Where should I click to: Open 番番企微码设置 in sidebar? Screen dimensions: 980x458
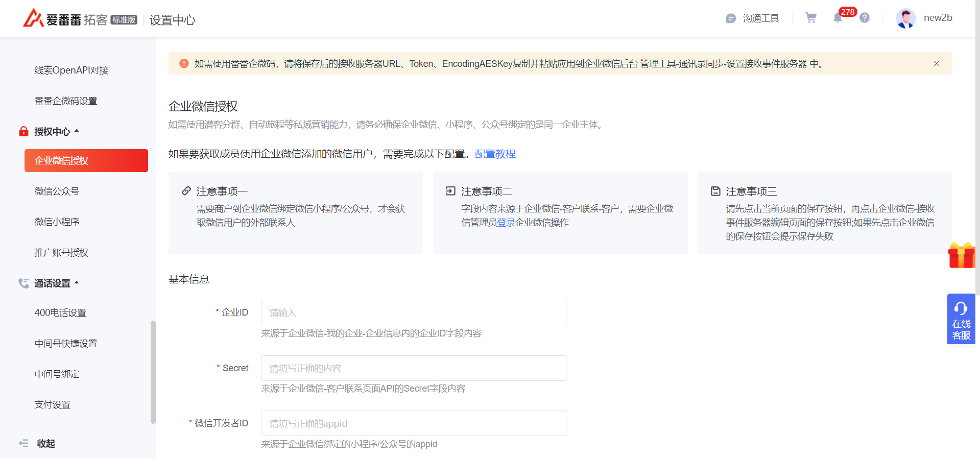tap(66, 101)
